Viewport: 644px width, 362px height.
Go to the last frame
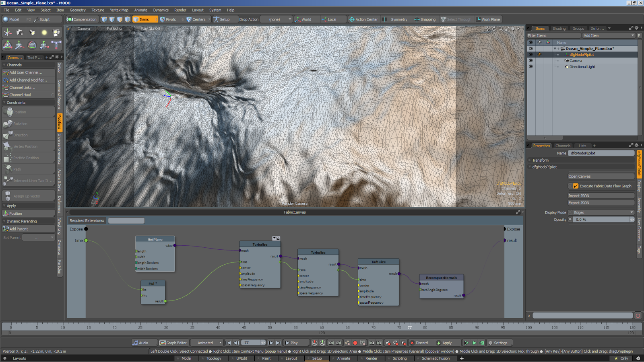(279, 343)
